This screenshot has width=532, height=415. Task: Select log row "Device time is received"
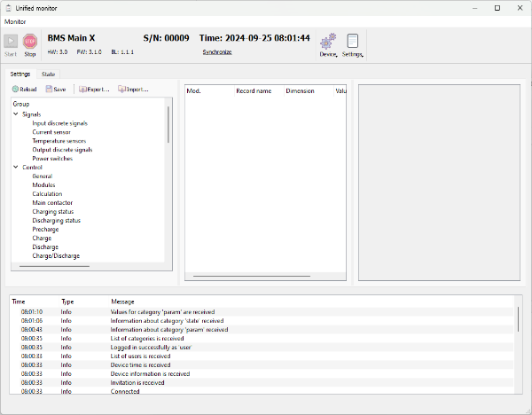[x=262, y=364]
